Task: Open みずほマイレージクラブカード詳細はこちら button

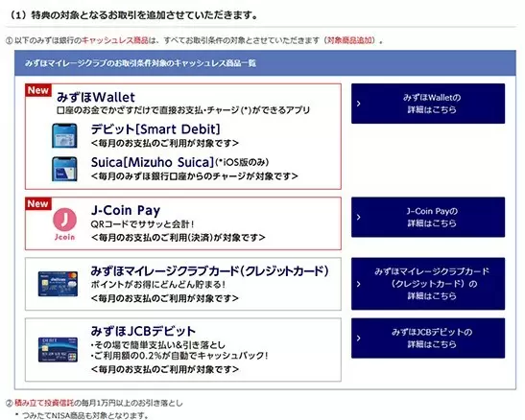Action: tap(428, 284)
